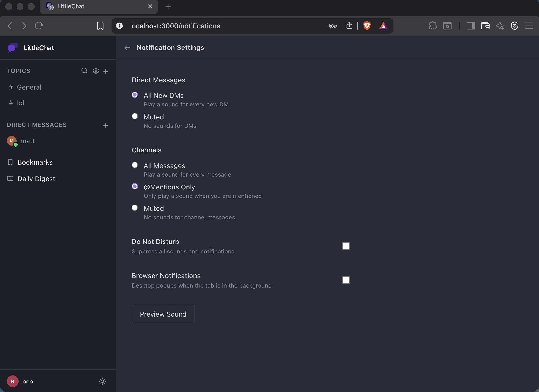Image resolution: width=539 pixels, height=392 pixels.
Task: Open the browser share menu
Action: pyautogui.click(x=349, y=26)
